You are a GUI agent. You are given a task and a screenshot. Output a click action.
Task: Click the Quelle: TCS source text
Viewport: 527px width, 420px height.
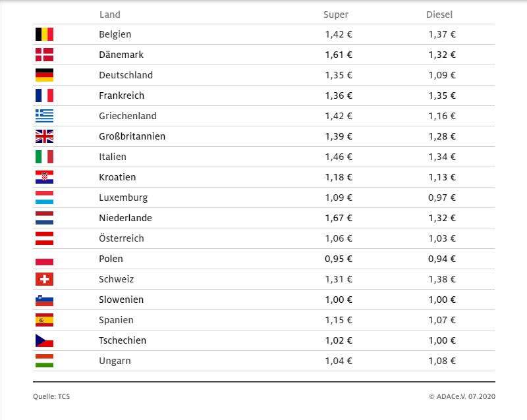tap(51, 396)
